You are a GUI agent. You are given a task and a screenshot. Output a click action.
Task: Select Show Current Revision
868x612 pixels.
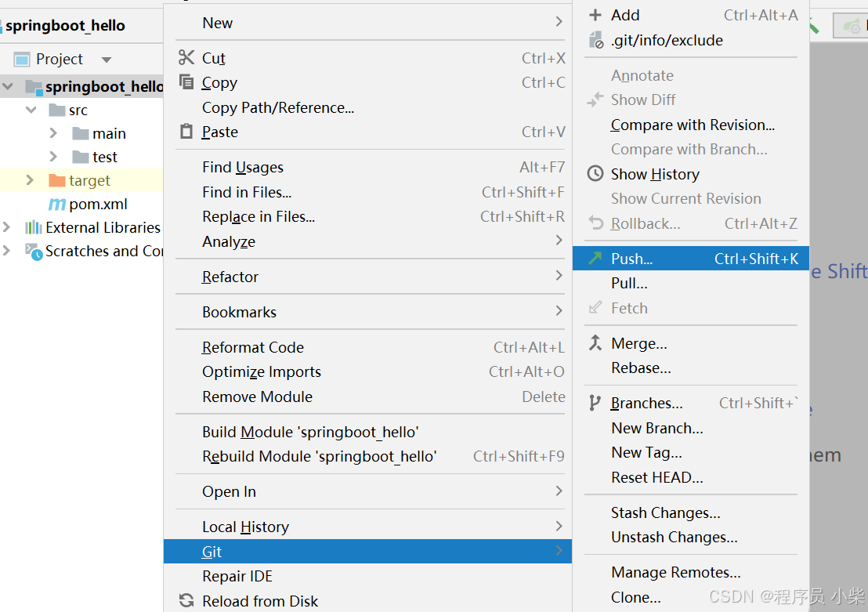[691, 198]
